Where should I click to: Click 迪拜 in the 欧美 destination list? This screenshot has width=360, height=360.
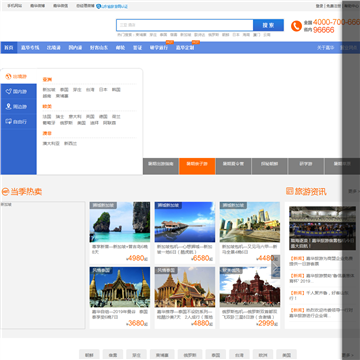click(x=94, y=123)
